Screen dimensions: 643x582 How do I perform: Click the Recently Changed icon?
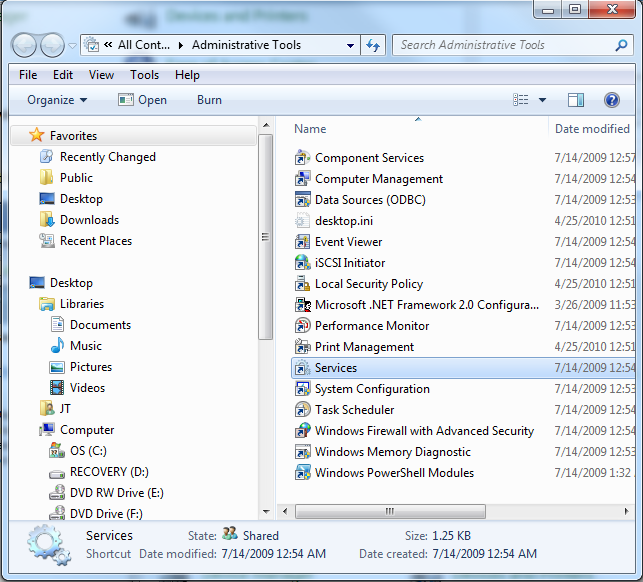point(47,157)
